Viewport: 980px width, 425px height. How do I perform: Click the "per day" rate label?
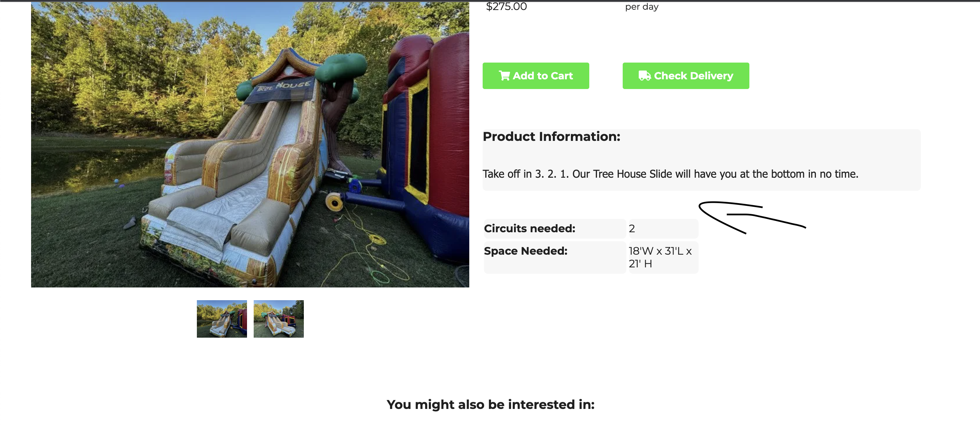(641, 7)
